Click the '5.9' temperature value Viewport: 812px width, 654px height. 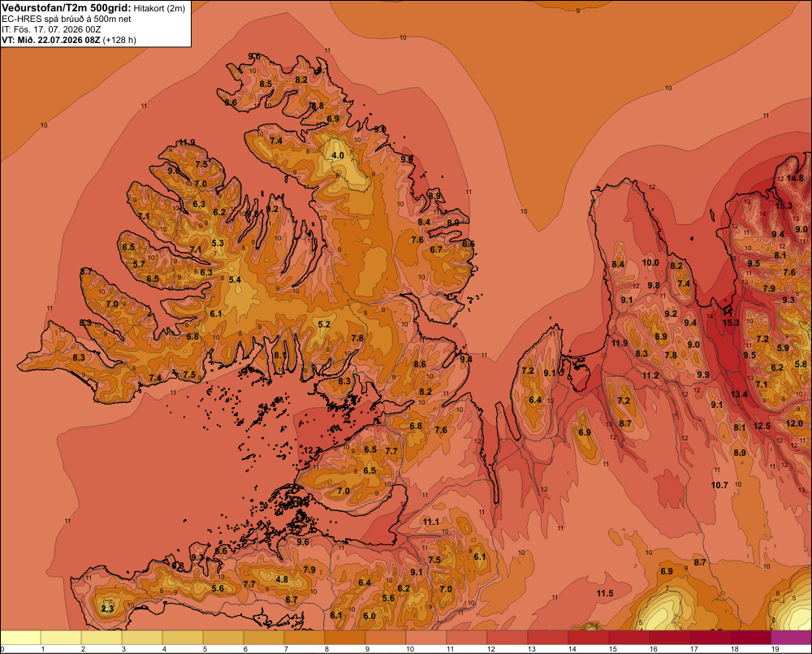click(783, 349)
